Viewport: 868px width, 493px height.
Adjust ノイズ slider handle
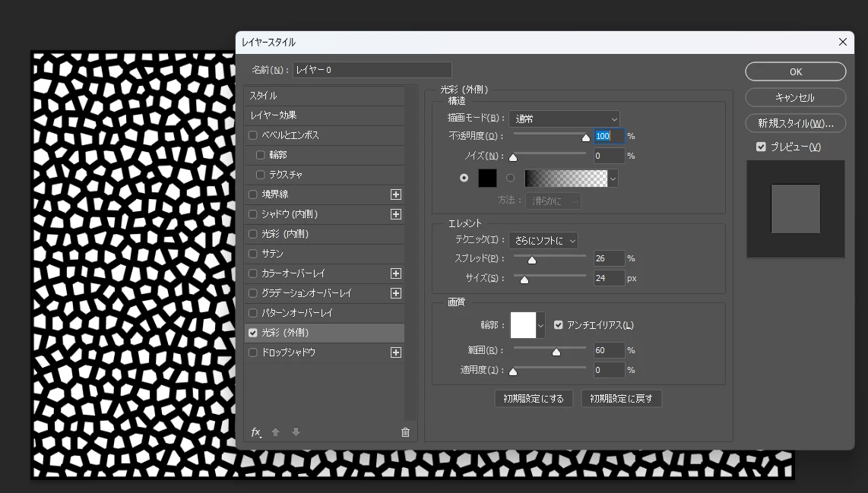[x=513, y=158]
